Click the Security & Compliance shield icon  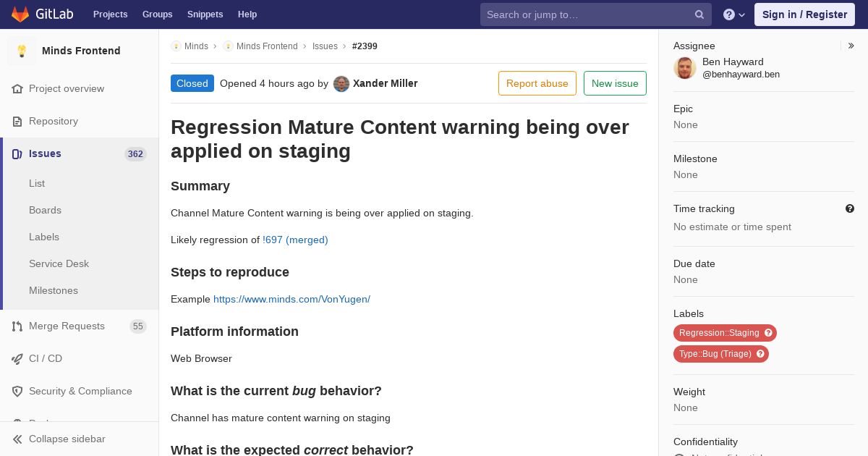click(17, 391)
